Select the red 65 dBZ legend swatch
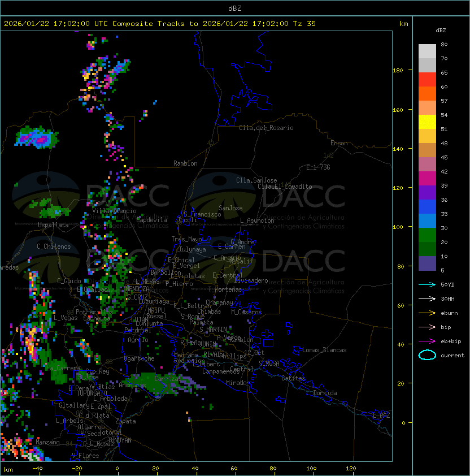The image size is (470, 476). (427, 80)
